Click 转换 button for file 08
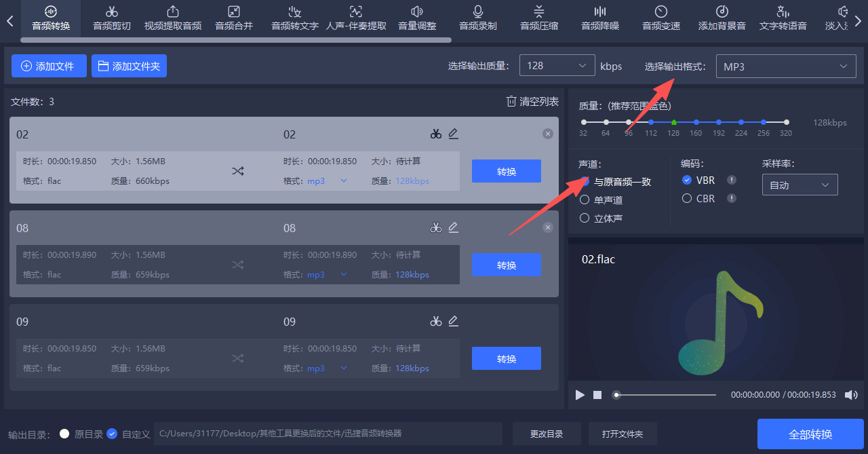The width and height of the screenshot is (868, 454). [507, 265]
